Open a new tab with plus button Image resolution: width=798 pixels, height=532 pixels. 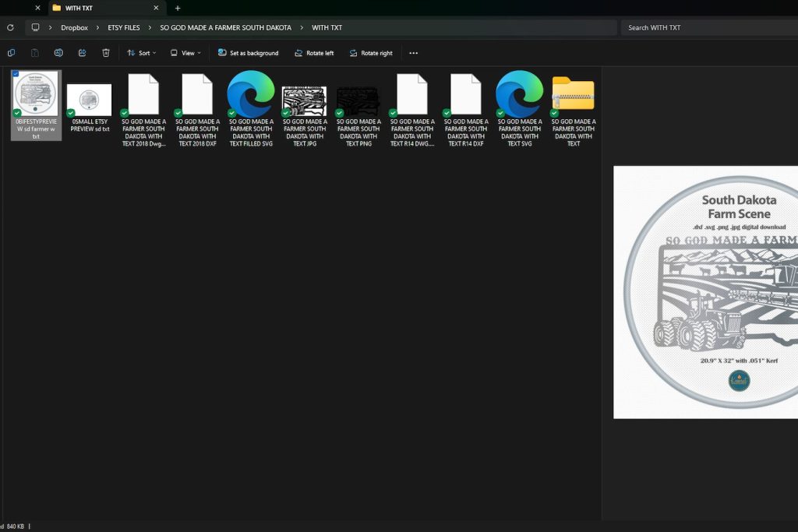click(178, 8)
